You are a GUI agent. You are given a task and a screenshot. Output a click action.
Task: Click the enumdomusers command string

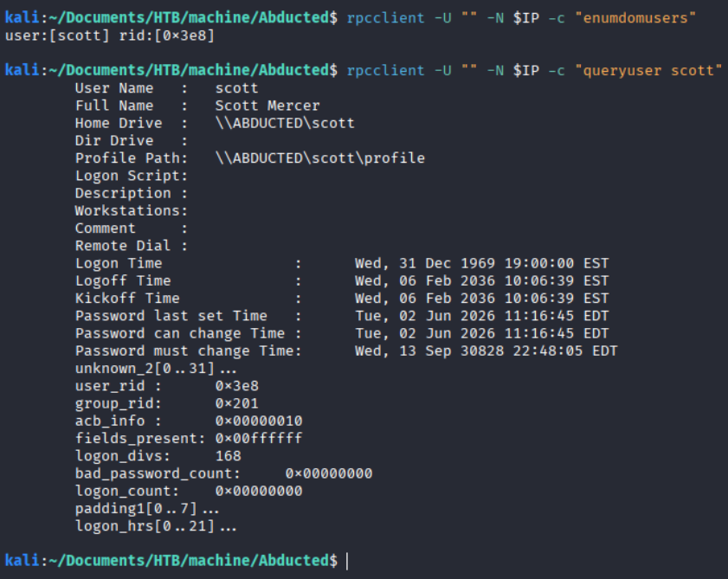635,18
